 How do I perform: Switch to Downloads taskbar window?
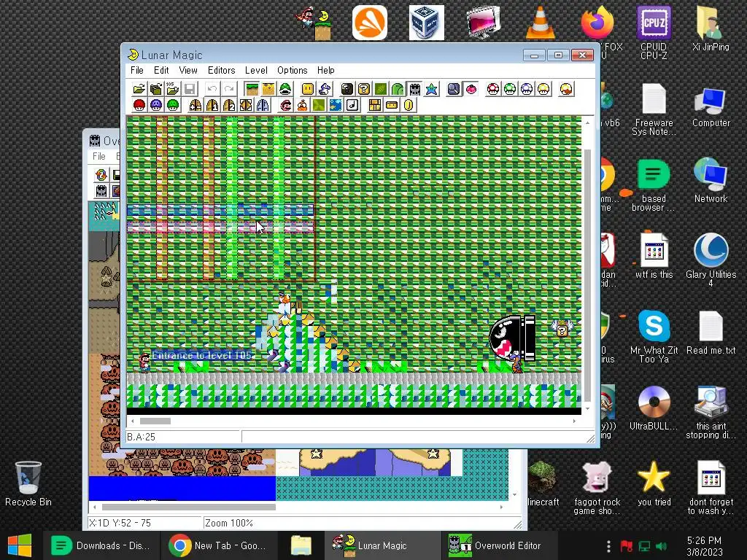[101, 545]
